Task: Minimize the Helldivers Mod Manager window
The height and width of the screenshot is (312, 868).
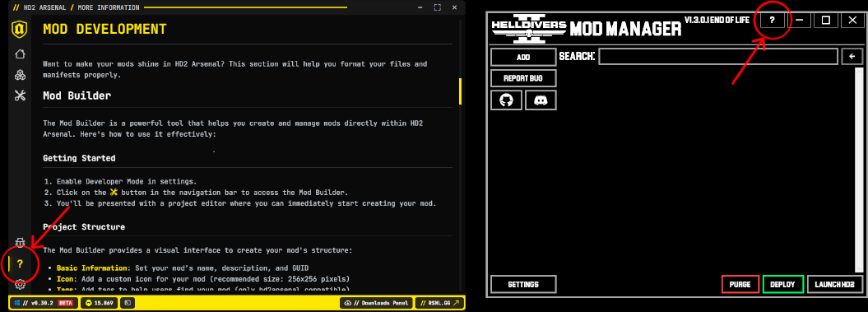Action: pyautogui.click(x=800, y=21)
